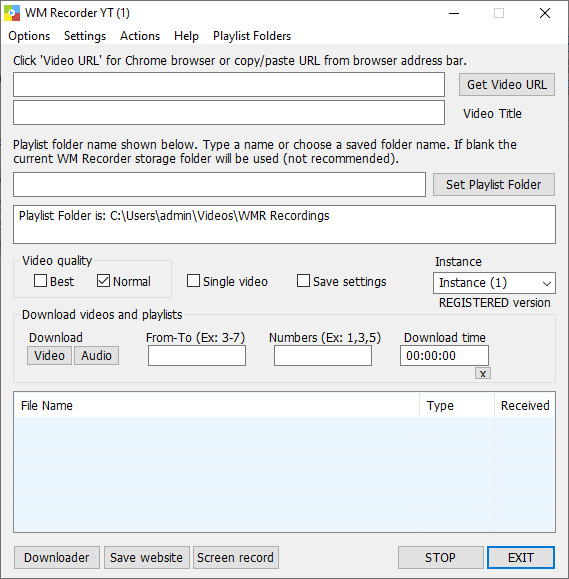Open the Options menu
The image size is (569, 579).
[29, 36]
